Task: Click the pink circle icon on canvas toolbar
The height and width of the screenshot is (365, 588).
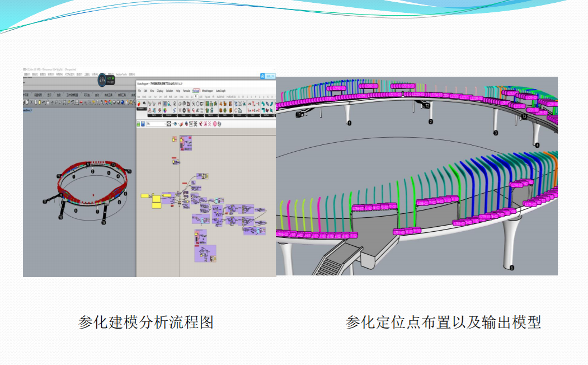Action: (x=214, y=124)
